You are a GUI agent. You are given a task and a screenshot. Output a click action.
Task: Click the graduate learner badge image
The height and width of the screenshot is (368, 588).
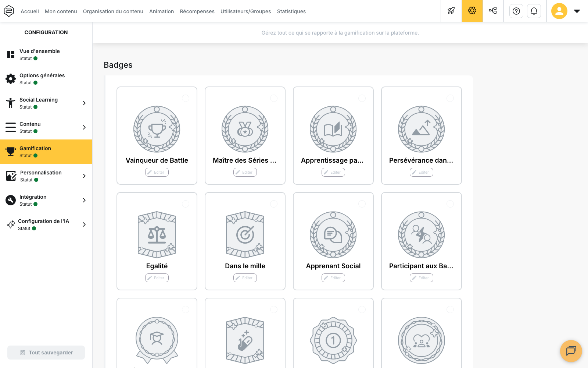[x=157, y=340]
